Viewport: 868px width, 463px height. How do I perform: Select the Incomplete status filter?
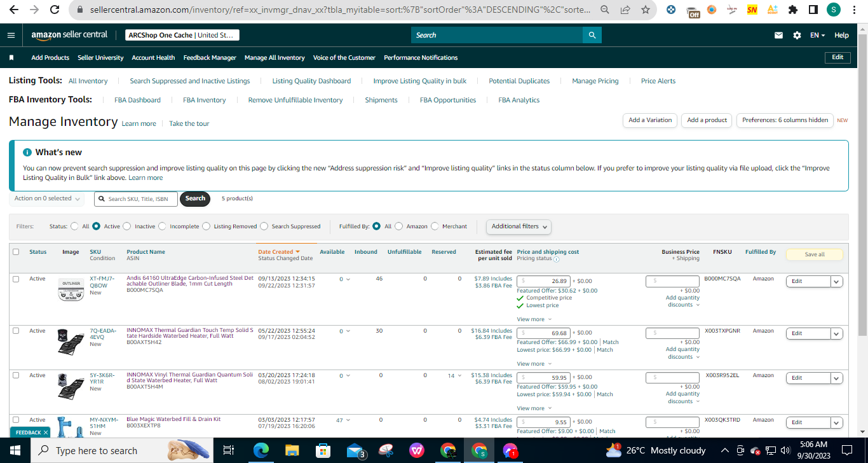(162, 226)
